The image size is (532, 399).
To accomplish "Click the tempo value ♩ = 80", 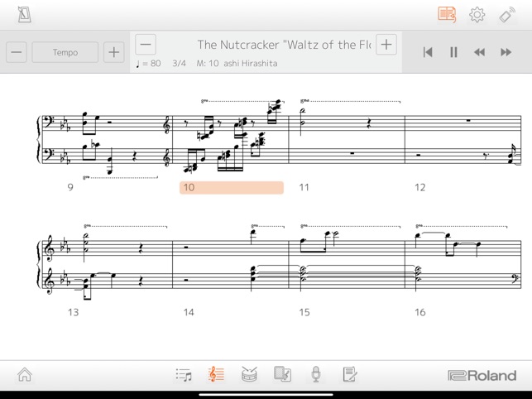I will point(148,64).
